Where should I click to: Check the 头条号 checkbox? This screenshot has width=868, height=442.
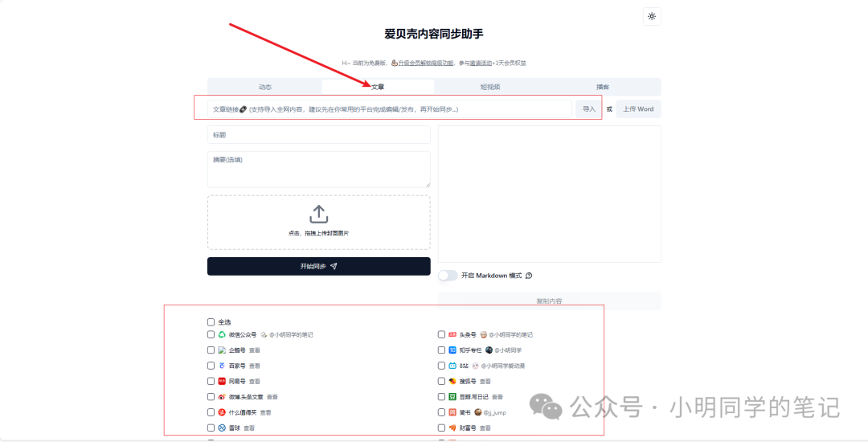(x=441, y=334)
